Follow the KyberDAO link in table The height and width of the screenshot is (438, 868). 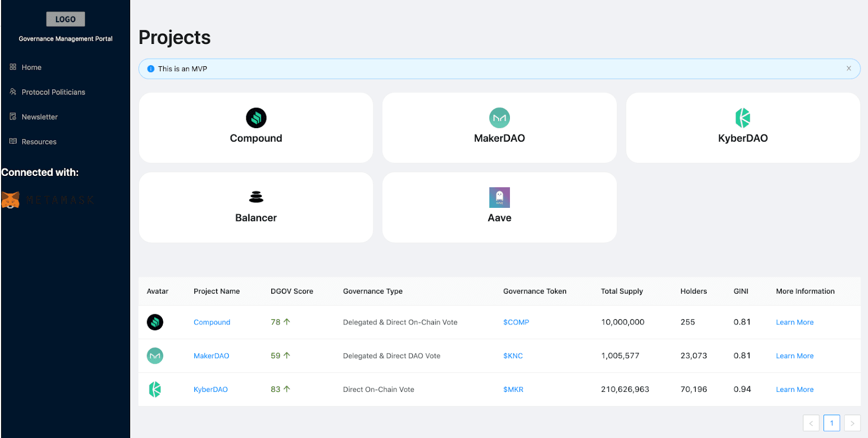click(x=210, y=390)
